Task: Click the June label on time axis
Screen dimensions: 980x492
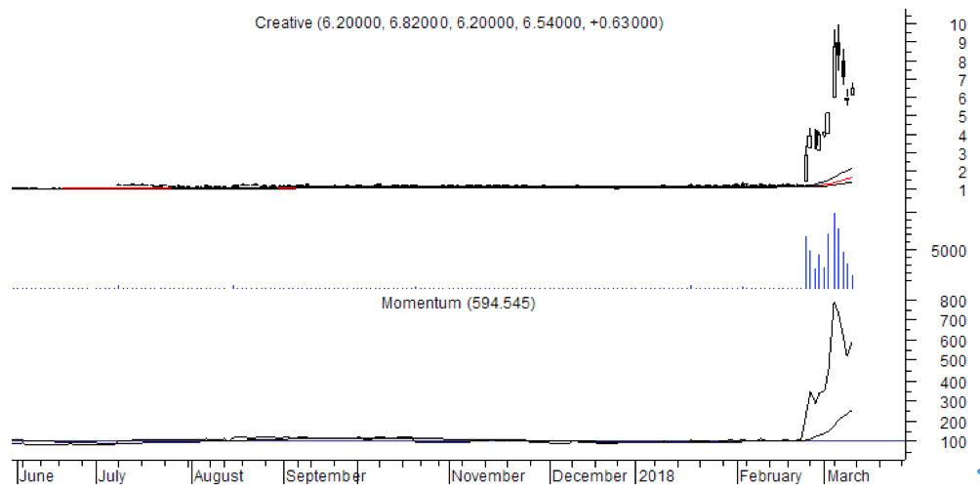Action: point(36,476)
